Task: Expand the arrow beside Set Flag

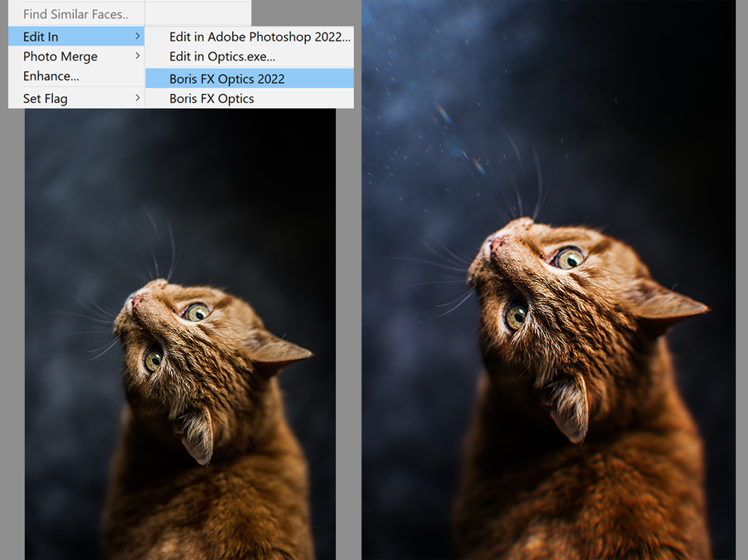Action: tap(138, 98)
